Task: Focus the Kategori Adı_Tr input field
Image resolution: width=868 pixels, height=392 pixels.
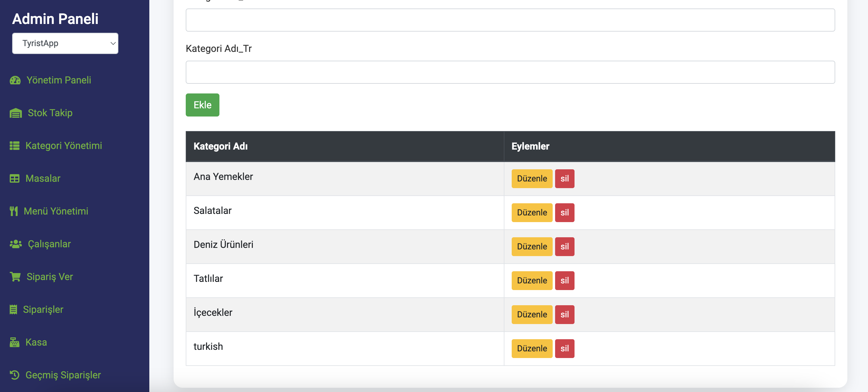Action: pos(510,72)
